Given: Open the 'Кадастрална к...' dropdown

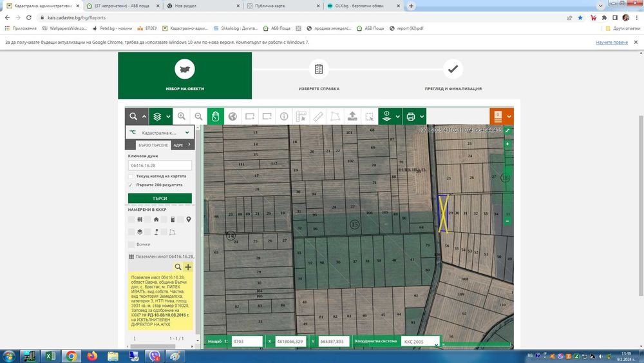Looking at the screenshot, I should [160, 132].
